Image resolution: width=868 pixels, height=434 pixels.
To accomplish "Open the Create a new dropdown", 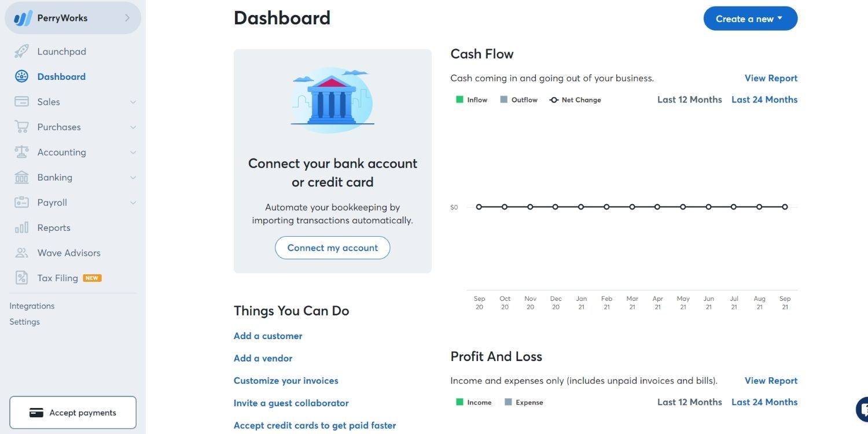I will [x=750, y=18].
